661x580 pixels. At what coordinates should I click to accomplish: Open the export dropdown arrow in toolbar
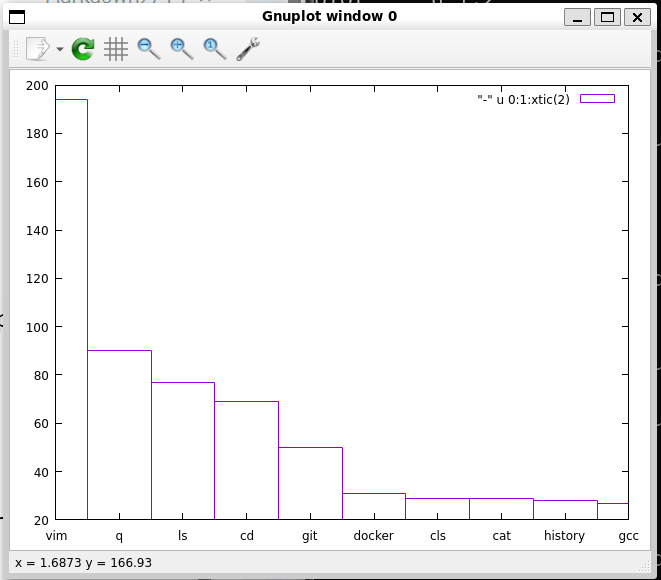(60, 49)
